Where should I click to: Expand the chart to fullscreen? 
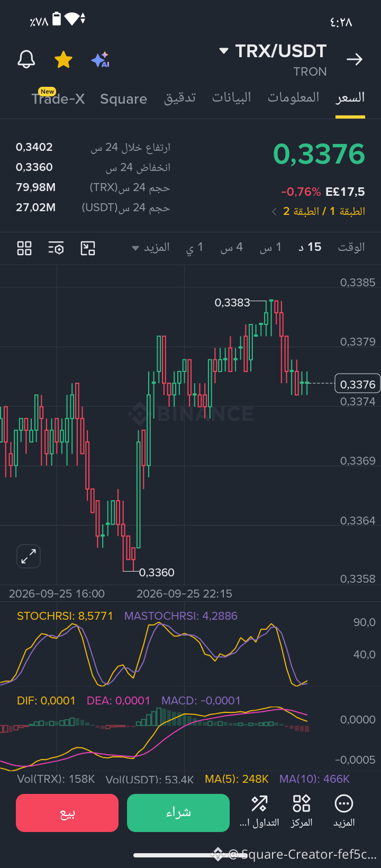(29, 556)
